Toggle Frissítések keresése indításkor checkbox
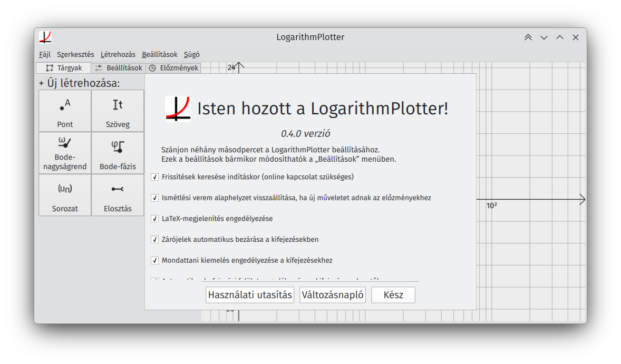 click(155, 177)
